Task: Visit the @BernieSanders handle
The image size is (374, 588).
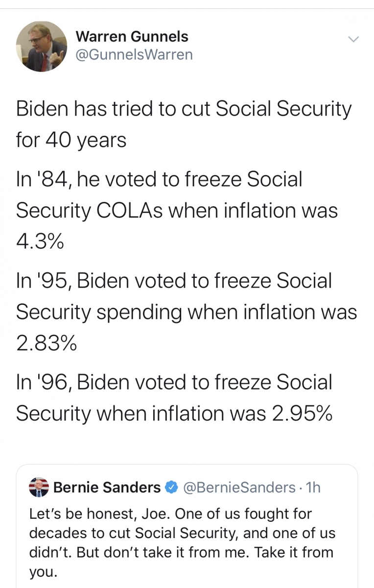Action: (239, 488)
